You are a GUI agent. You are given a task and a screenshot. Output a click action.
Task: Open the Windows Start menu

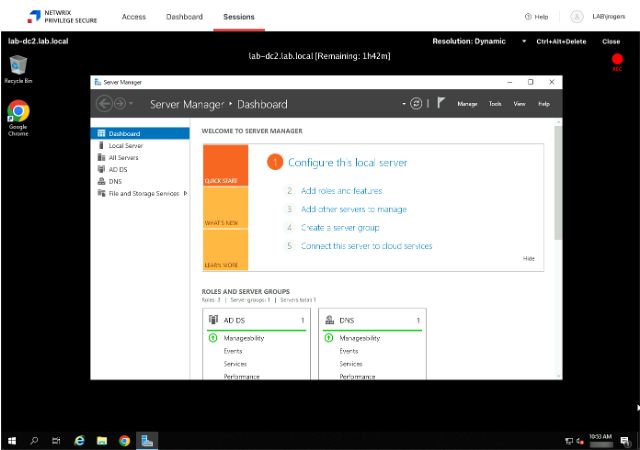(12, 441)
